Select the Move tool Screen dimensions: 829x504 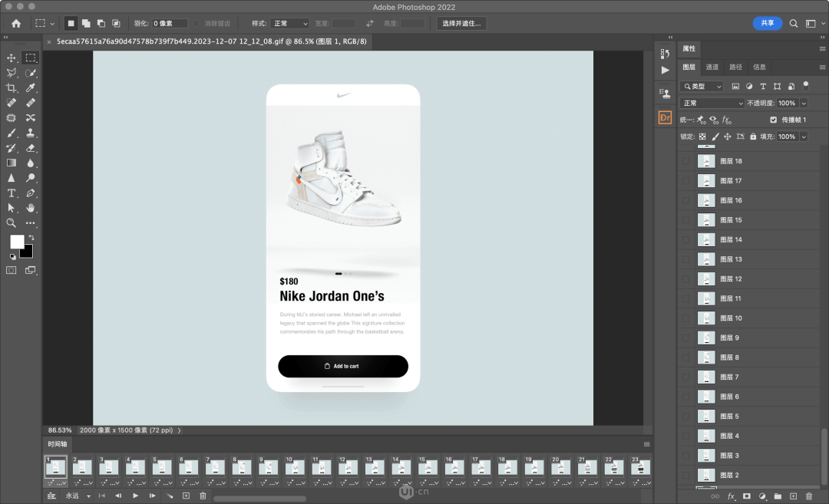[x=11, y=58]
